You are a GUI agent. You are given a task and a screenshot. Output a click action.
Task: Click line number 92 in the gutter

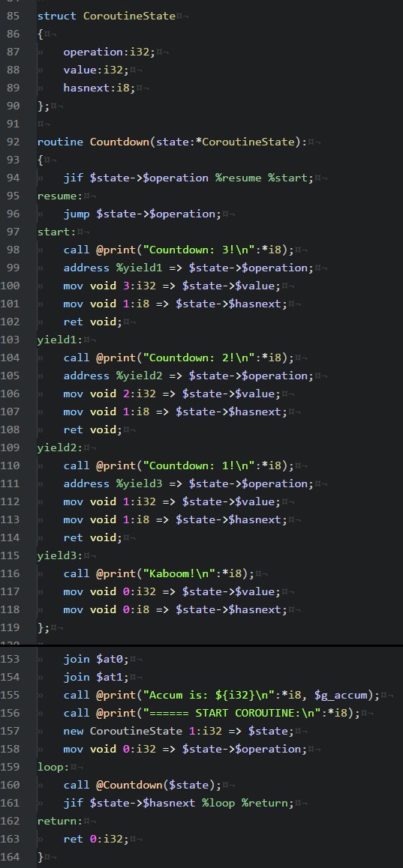[x=13, y=142]
